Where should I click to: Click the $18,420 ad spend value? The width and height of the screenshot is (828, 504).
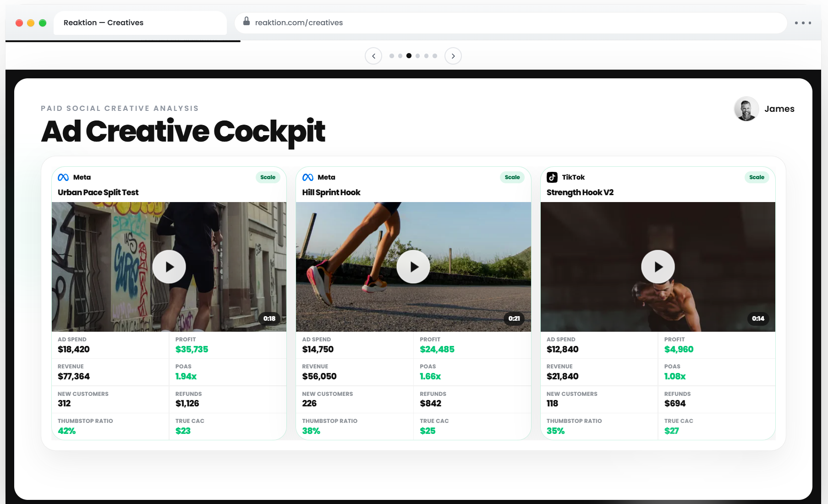pos(74,349)
